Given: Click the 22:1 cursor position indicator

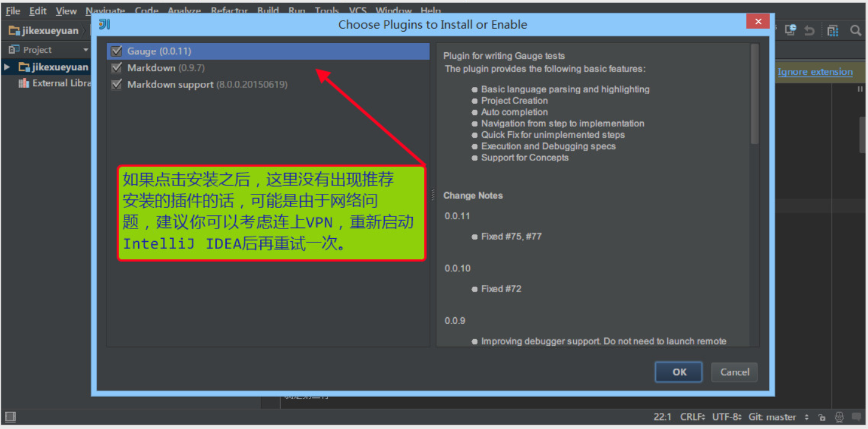Looking at the screenshot, I should 662,417.
